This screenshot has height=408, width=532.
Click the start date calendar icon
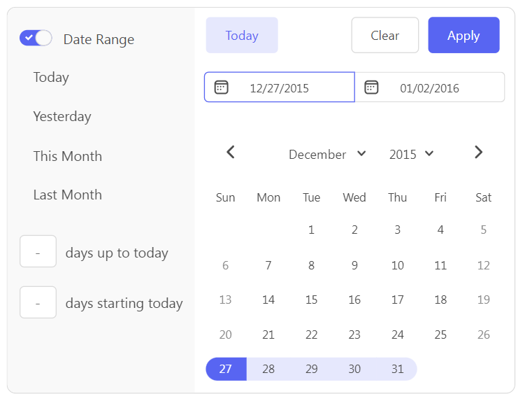coord(221,87)
